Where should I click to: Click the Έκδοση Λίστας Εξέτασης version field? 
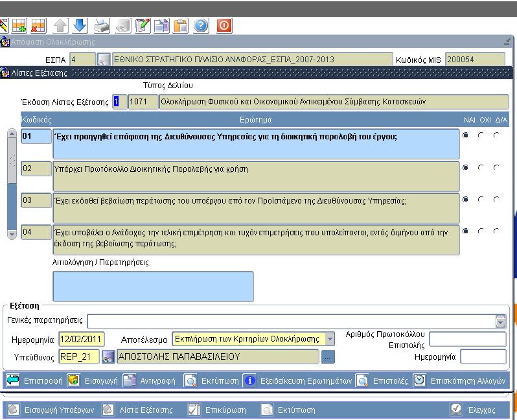click(x=120, y=102)
